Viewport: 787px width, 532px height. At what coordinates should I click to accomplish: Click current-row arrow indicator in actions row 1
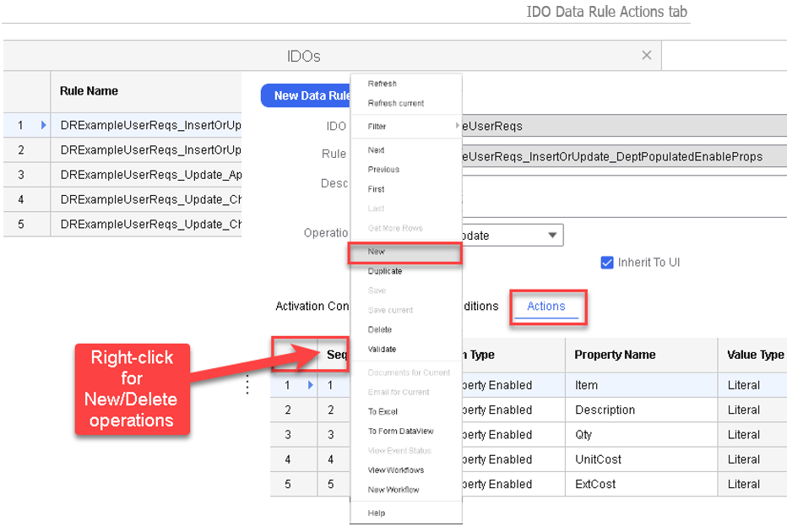click(x=311, y=385)
